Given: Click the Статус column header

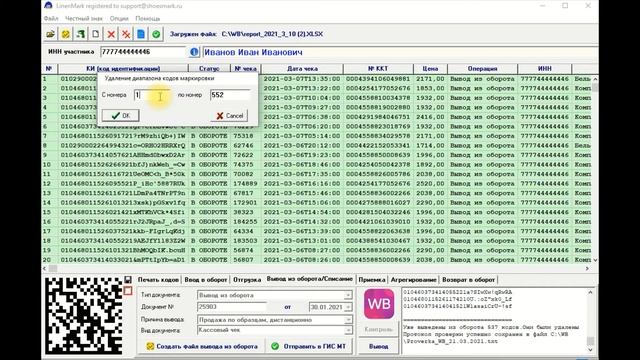Looking at the screenshot, I should 209,69.
